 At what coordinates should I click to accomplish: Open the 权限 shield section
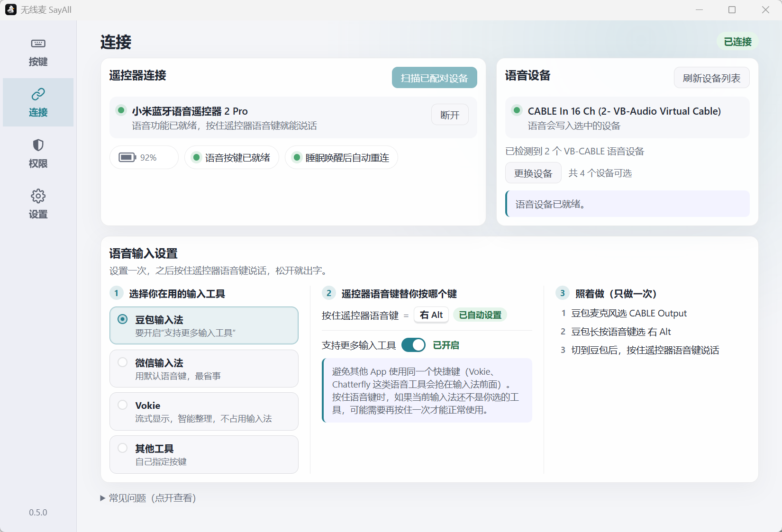point(38,154)
